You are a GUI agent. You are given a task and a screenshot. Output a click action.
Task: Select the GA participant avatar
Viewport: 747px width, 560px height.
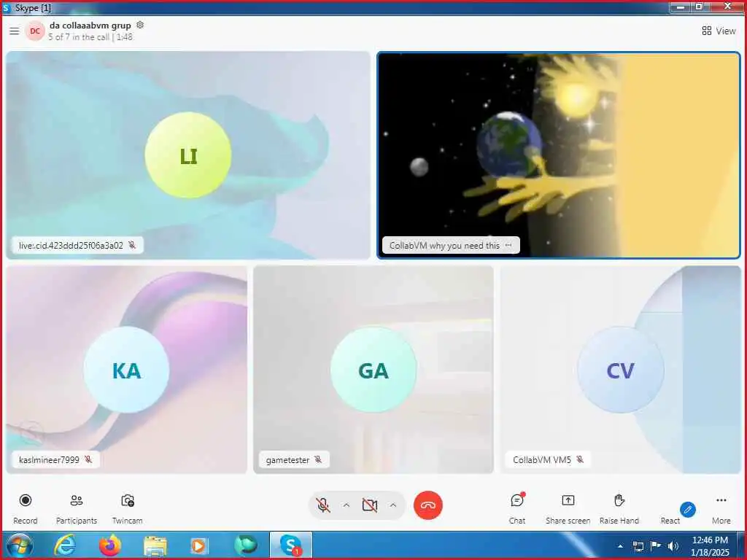pyautogui.click(x=373, y=370)
